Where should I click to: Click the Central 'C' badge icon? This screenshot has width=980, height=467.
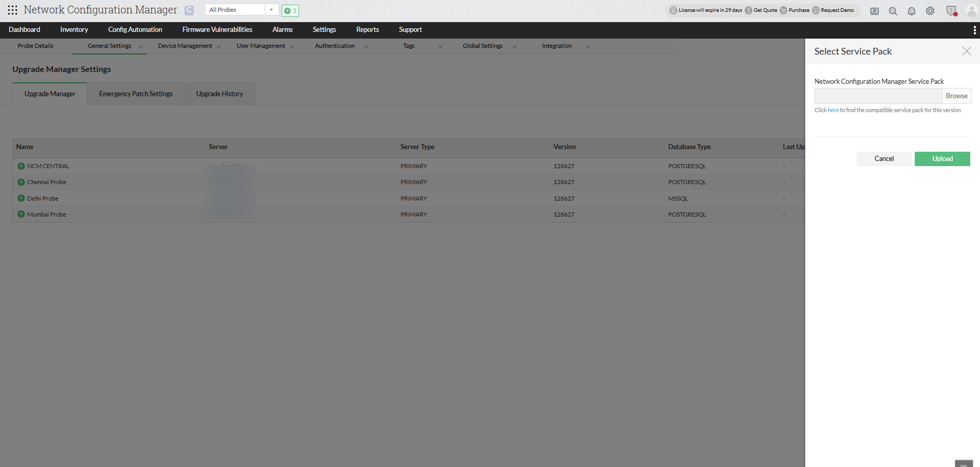tap(189, 10)
